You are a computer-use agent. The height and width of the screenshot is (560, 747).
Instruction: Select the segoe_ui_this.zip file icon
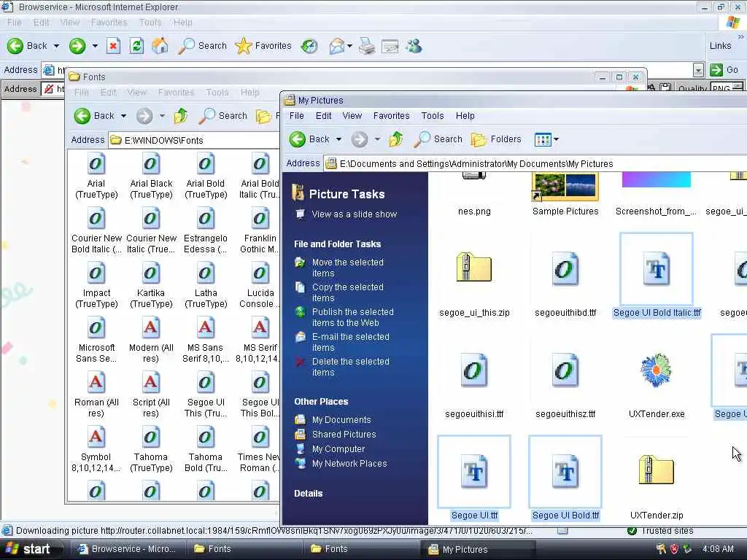474,267
